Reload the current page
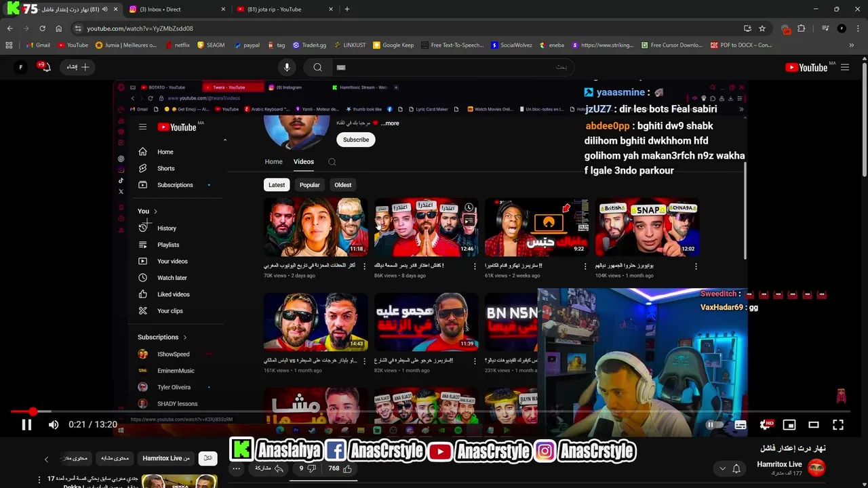Image resolution: width=868 pixels, height=488 pixels. [42, 28]
